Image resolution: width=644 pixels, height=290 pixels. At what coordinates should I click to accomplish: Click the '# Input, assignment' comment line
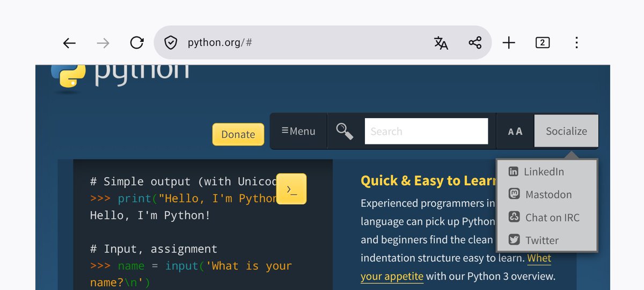(x=153, y=249)
